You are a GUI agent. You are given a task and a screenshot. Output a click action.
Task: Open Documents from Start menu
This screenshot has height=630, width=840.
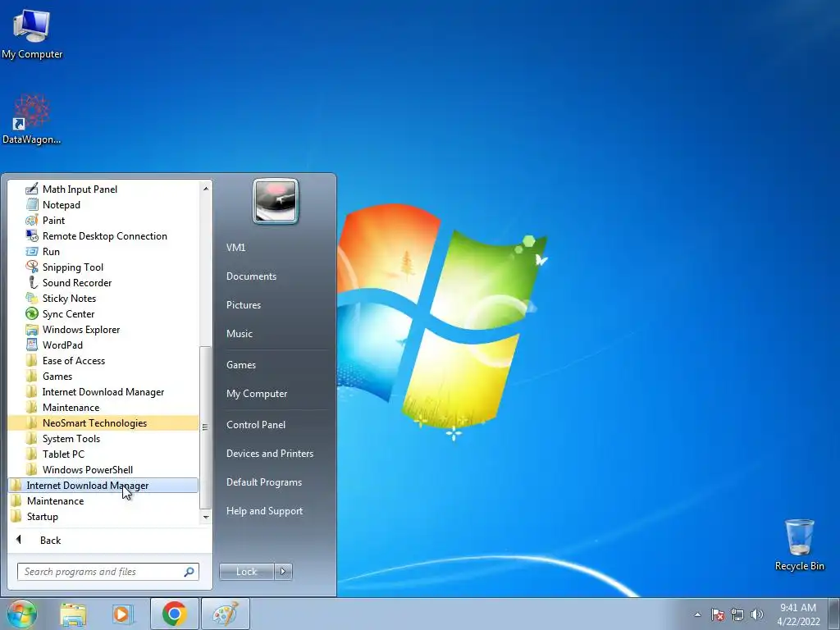point(251,276)
